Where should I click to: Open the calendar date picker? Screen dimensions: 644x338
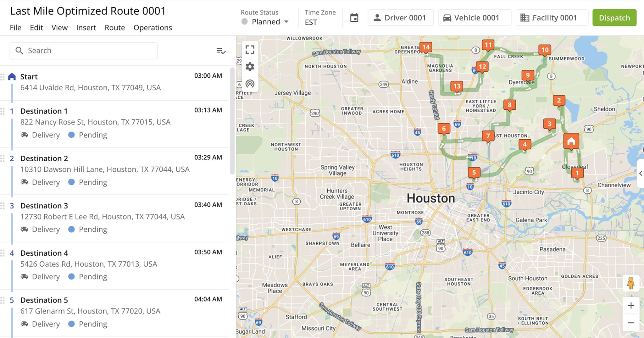[354, 18]
